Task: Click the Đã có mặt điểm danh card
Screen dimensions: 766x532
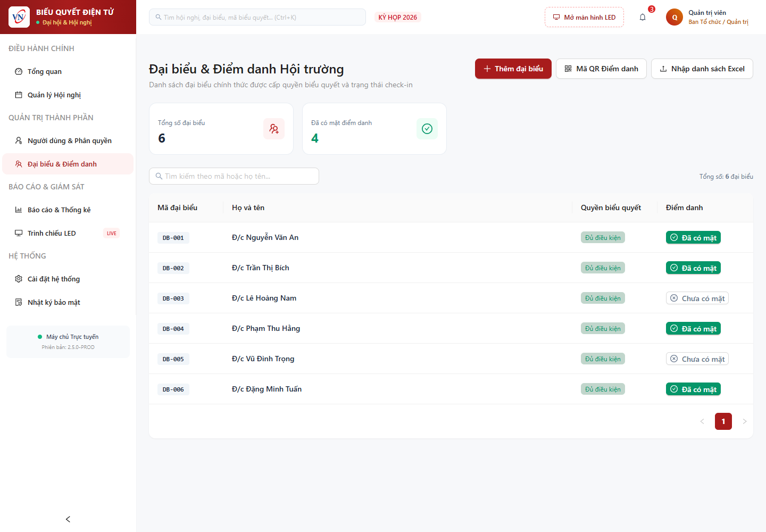Action: (374, 129)
